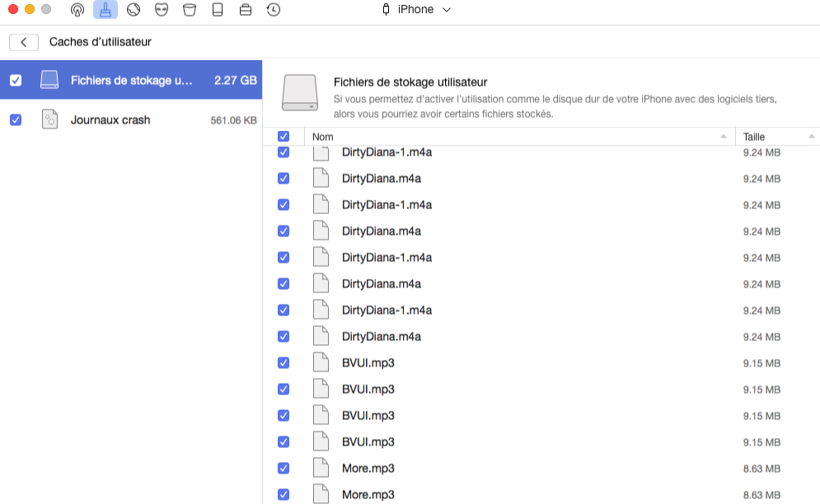Viewport: 820px width, 504px height.
Task: Click file icon of bottom More.mp3
Action: tap(321, 494)
